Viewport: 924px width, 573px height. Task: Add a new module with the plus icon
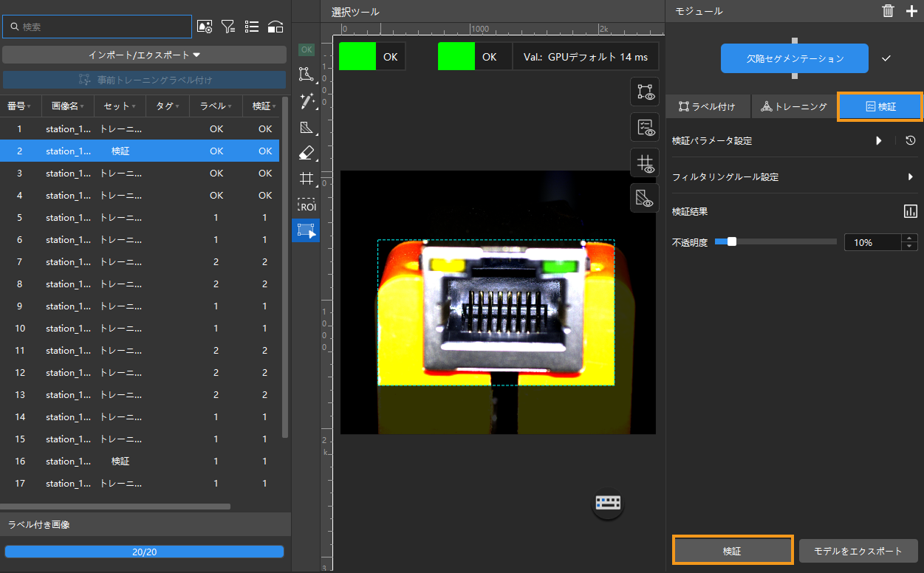point(911,10)
